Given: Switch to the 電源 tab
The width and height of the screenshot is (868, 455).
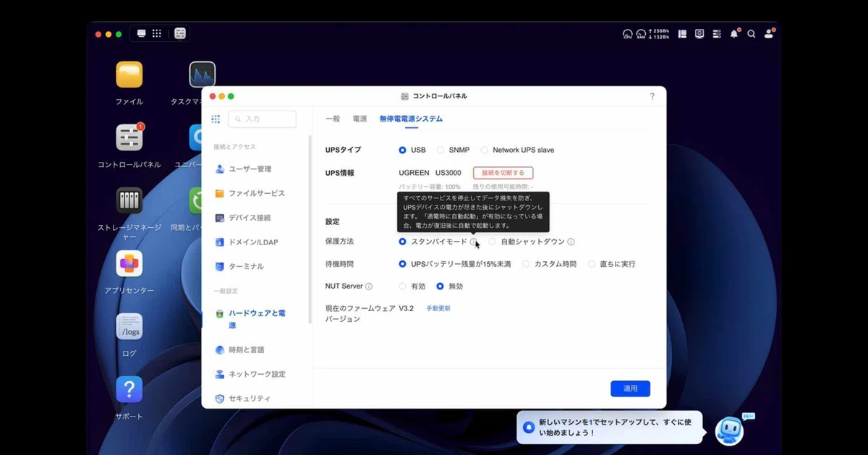Looking at the screenshot, I should click(x=359, y=119).
